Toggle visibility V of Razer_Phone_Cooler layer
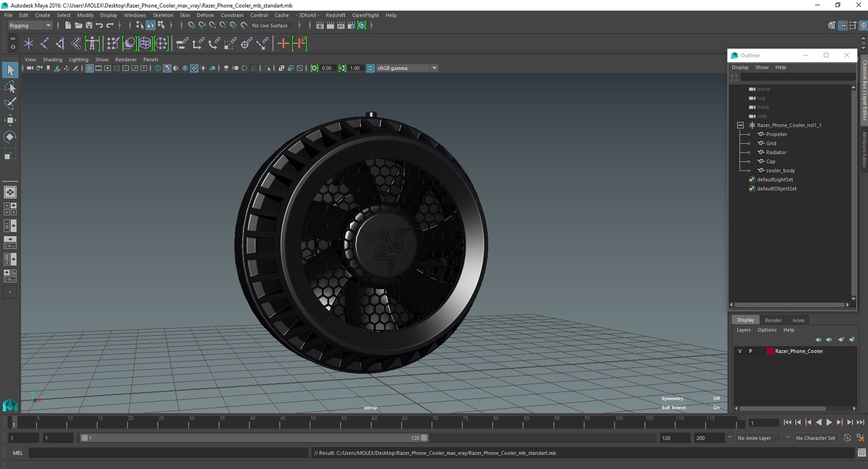Screen dimensions: 868x469 click(x=740, y=351)
